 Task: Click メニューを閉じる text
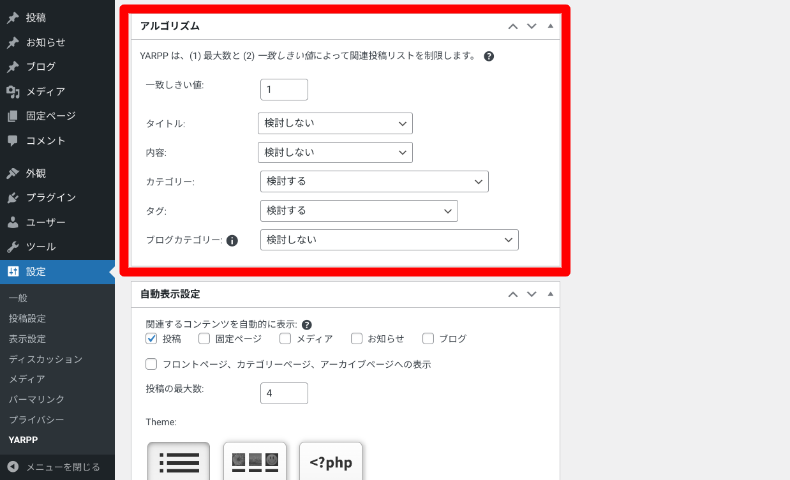(x=63, y=467)
